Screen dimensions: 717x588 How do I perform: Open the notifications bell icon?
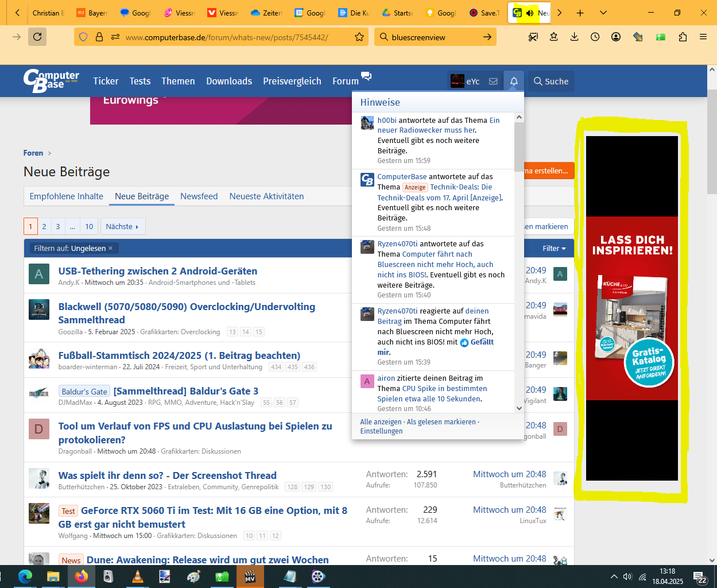pyautogui.click(x=514, y=82)
